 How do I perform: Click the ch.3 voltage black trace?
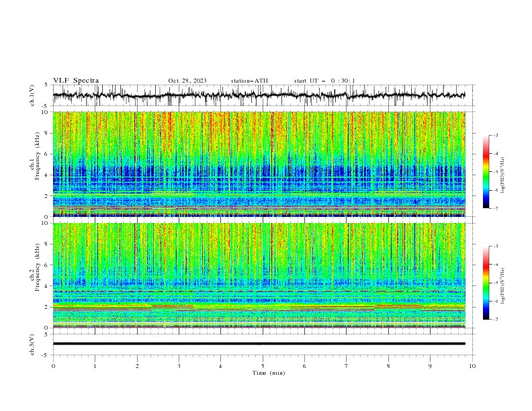pos(259,344)
